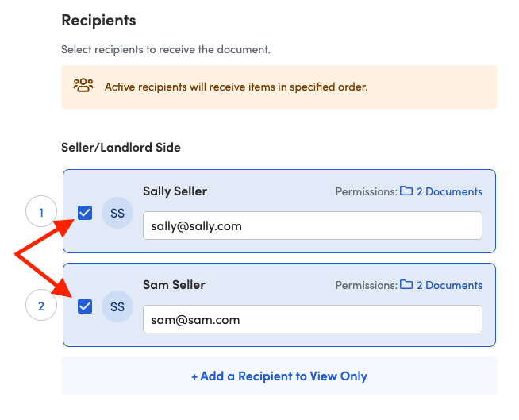Click Sam Seller's SS avatar
The width and height of the screenshot is (519, 420).
[117, 306]
